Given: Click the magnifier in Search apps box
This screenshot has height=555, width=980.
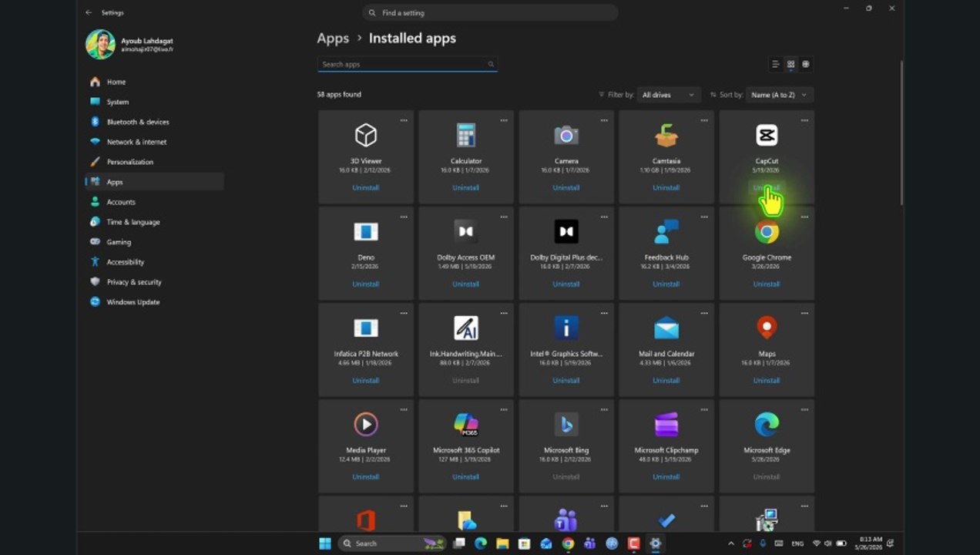Looking at the screenshot, I should (491, 65).
